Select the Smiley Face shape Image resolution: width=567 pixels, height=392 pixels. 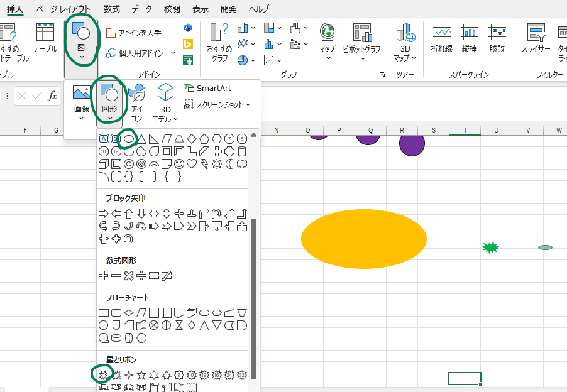(179, 164)
